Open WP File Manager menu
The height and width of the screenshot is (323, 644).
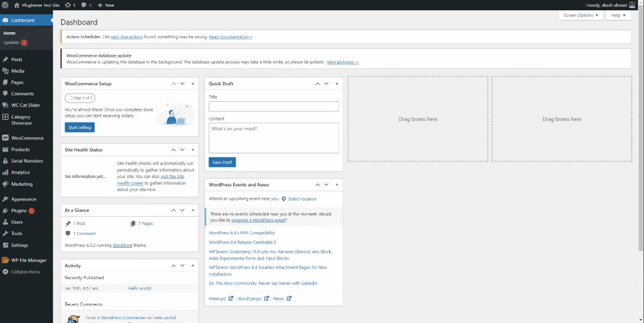[x=26, y=260]
